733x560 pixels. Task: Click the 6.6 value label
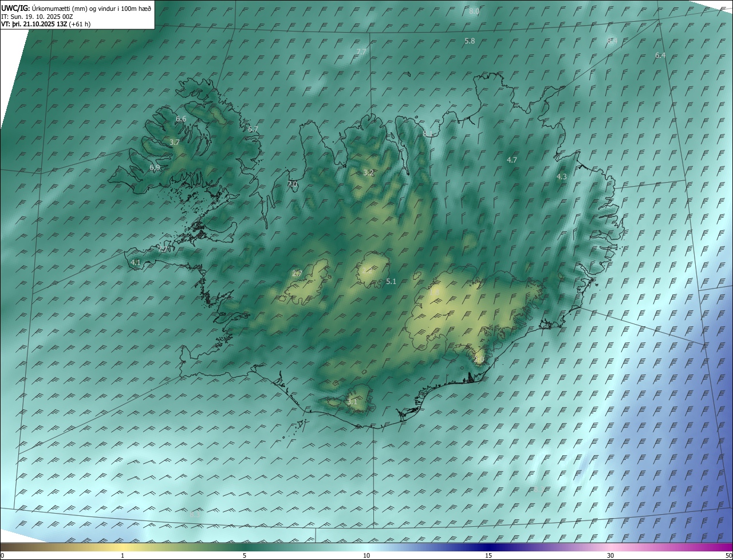[x=181, y=119]
